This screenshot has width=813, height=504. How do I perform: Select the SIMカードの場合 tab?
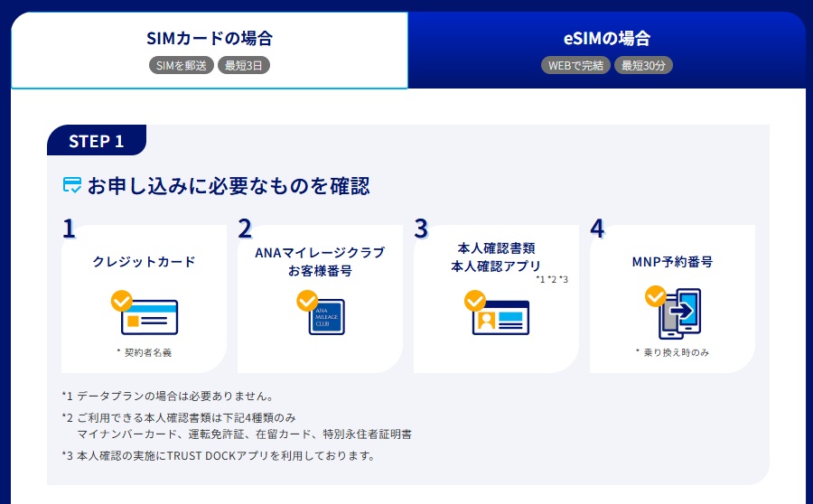point(210,51)
